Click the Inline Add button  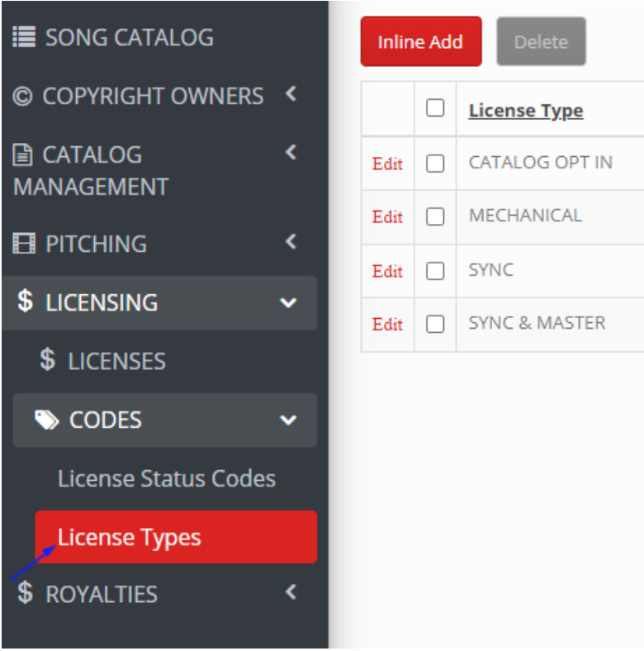421,41
